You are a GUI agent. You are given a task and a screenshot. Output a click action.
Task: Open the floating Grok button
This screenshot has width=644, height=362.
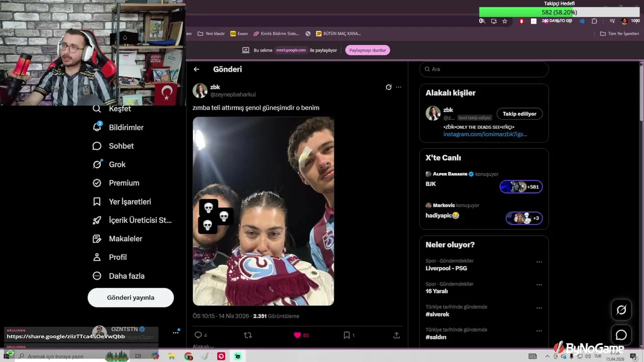click(x=621, y=310)
